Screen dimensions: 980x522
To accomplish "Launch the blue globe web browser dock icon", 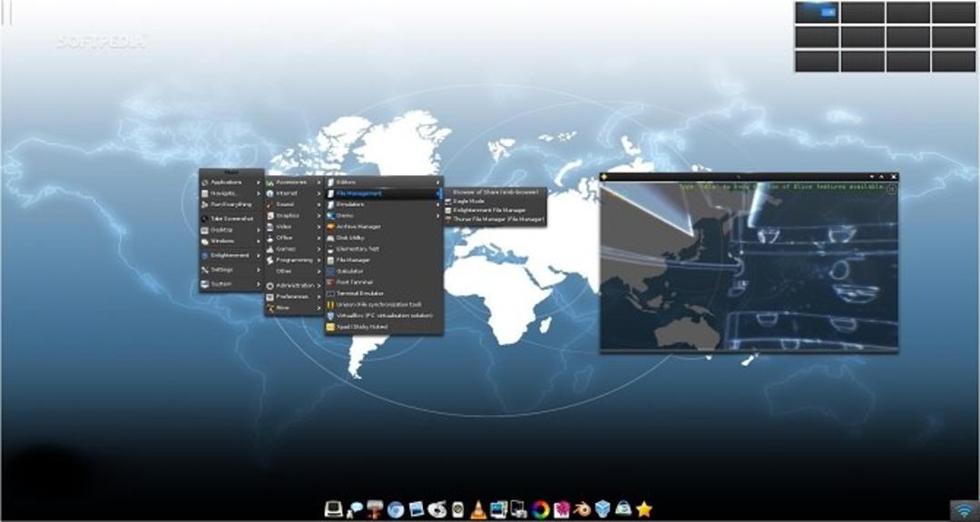I will pos(396,509).
